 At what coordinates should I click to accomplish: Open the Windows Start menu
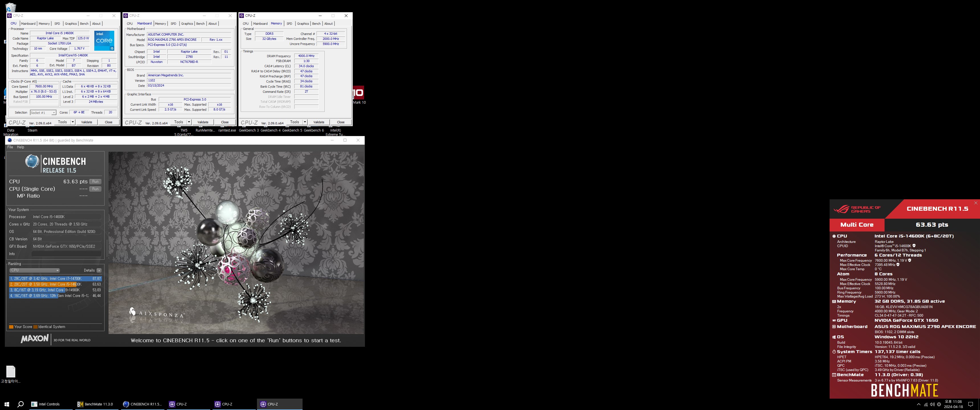click(7, 404)
